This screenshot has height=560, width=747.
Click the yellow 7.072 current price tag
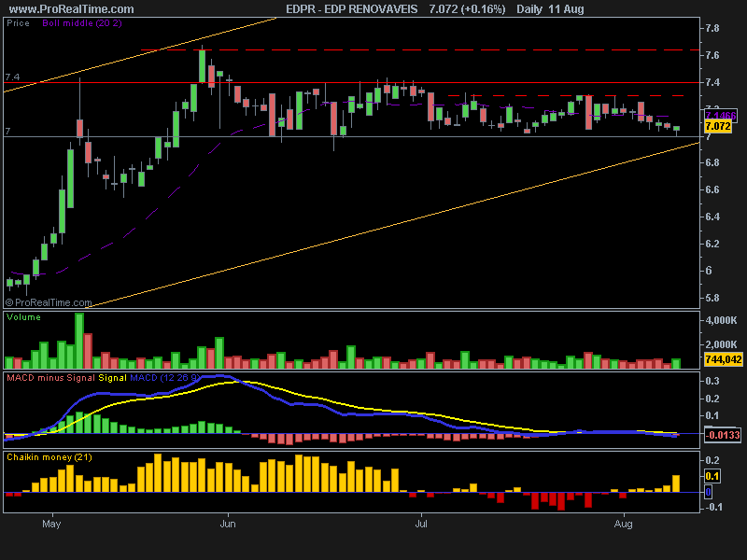pos(717,126)
